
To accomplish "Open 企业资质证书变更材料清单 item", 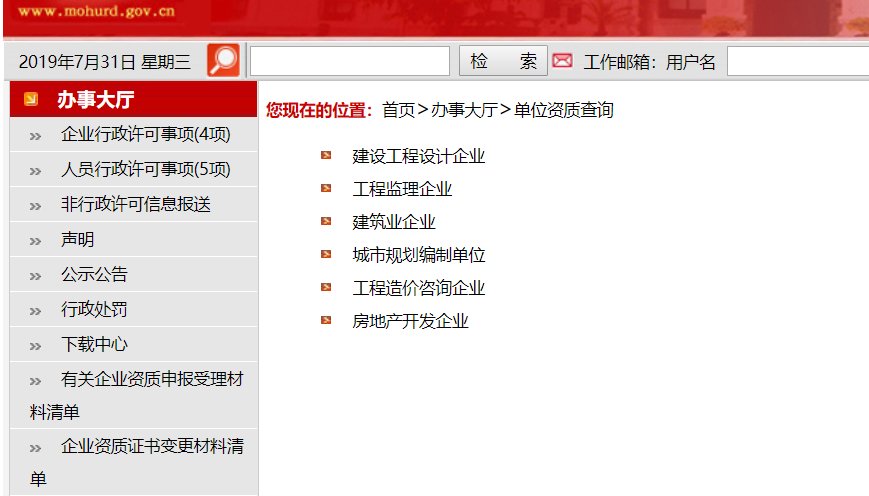I will click(x=137, y=462).
